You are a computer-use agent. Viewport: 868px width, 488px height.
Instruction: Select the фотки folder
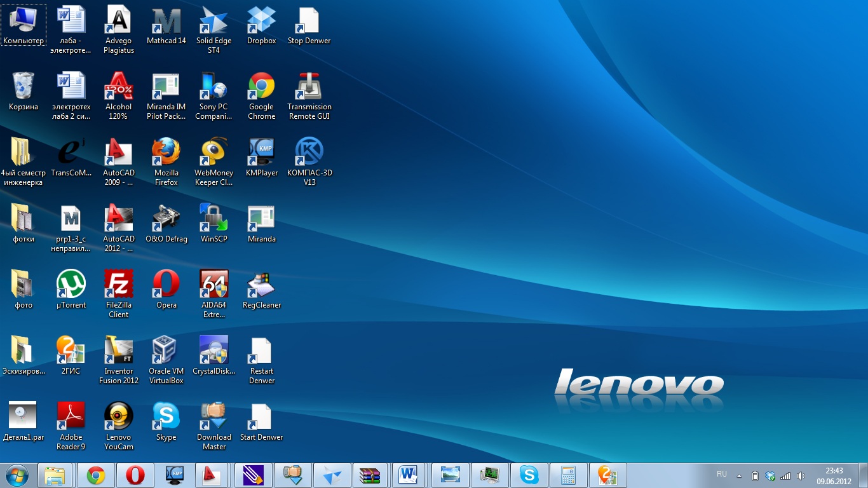[x=24, y=224]
